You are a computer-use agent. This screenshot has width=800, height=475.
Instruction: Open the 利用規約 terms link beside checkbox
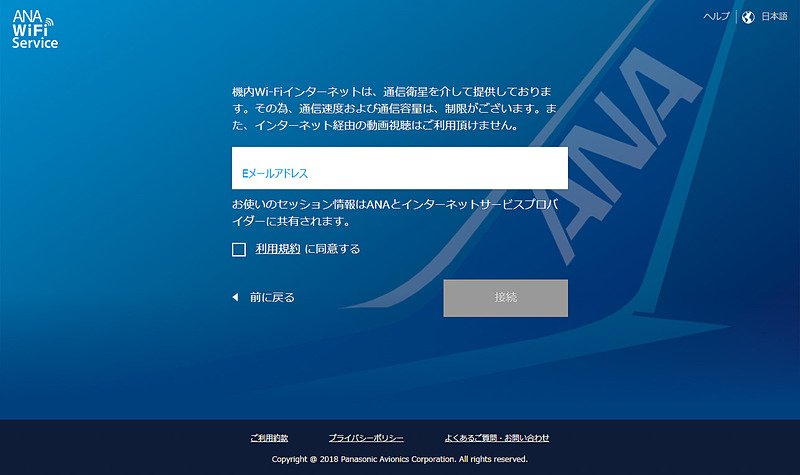[x=278, y=249]
